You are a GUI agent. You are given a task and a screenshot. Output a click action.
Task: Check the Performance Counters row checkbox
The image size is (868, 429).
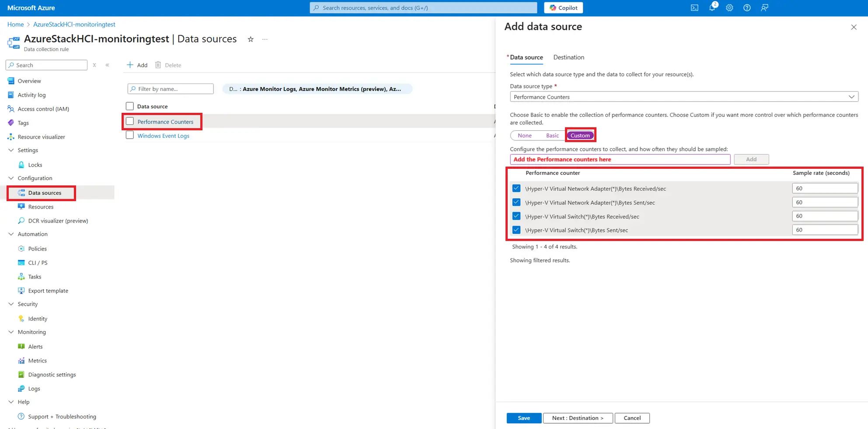pyautogui.click(x=130, y=122)
